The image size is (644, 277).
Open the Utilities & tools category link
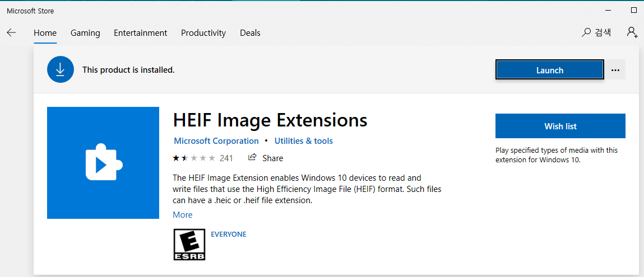click(304, 141)
